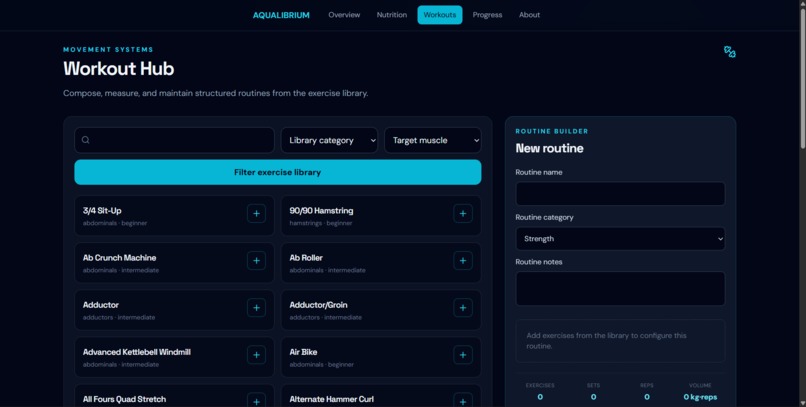Go to the Overview tab
The image size is (806, 407).
(x=344, y=15)
